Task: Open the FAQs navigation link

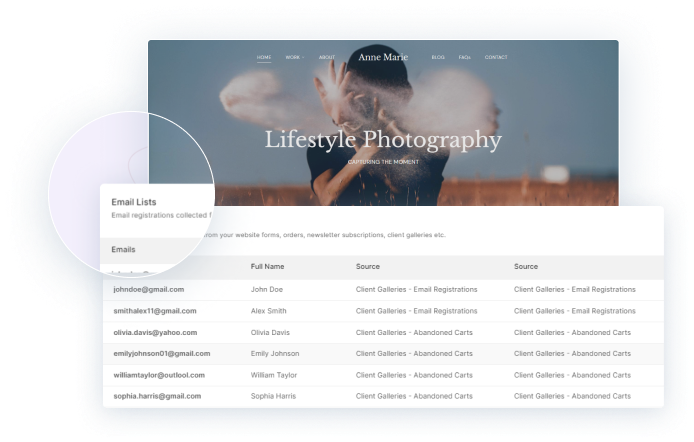Action: click(465, 57)
